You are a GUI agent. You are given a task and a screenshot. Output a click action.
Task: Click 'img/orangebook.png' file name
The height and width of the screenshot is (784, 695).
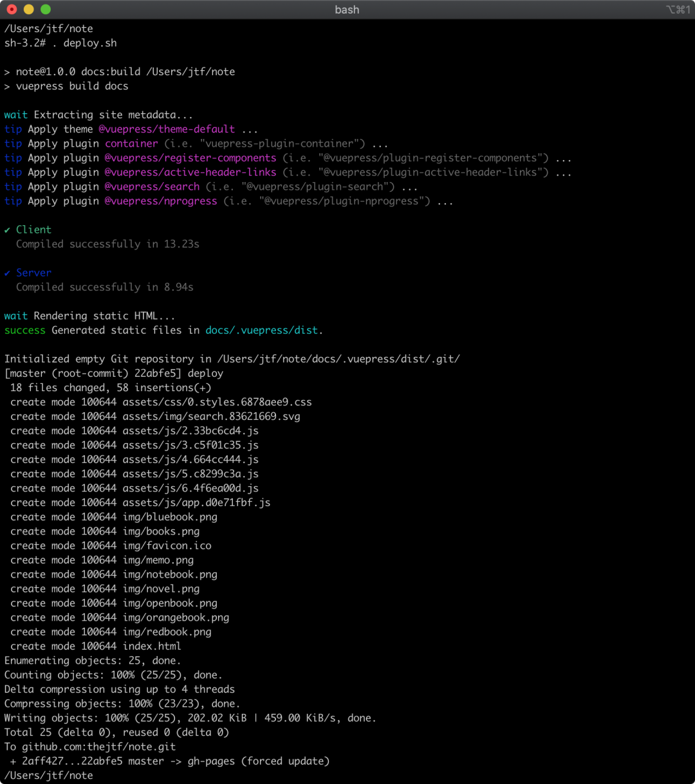[176, 617]
